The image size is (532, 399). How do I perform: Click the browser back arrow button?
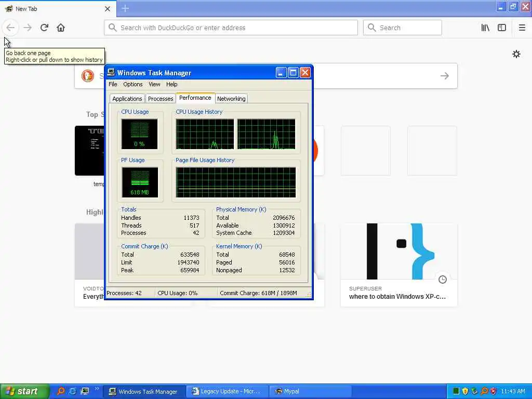point(10,28)
